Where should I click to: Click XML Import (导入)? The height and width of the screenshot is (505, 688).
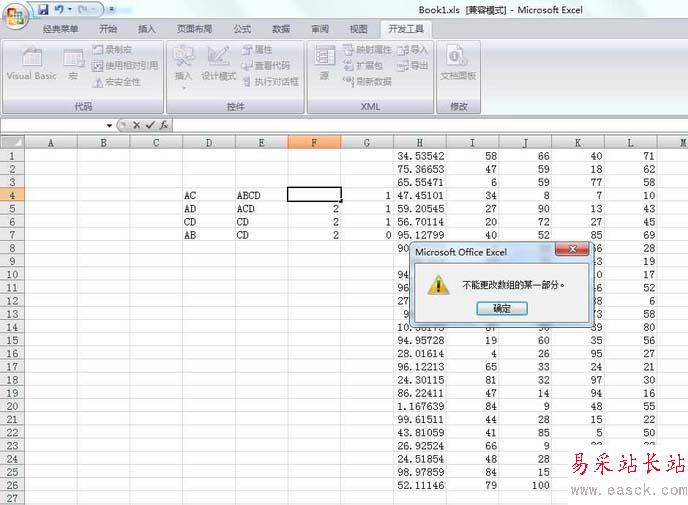(x=412, y=50)
